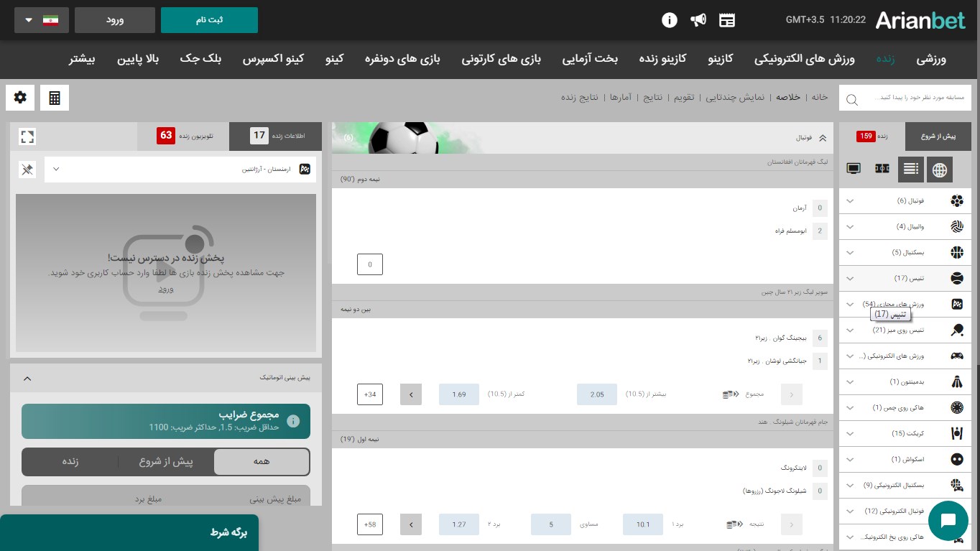Open the live chat bubble icon

948,520
